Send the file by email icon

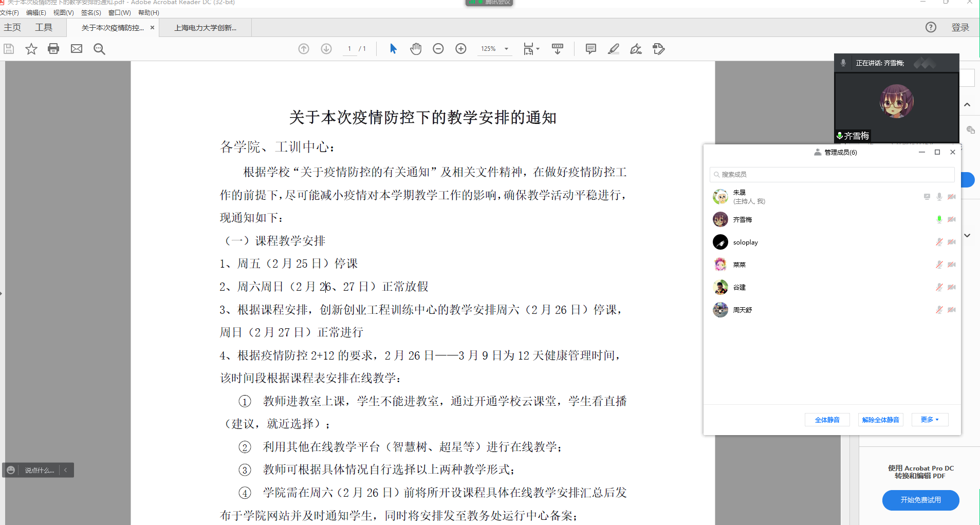tap(77, 49)
